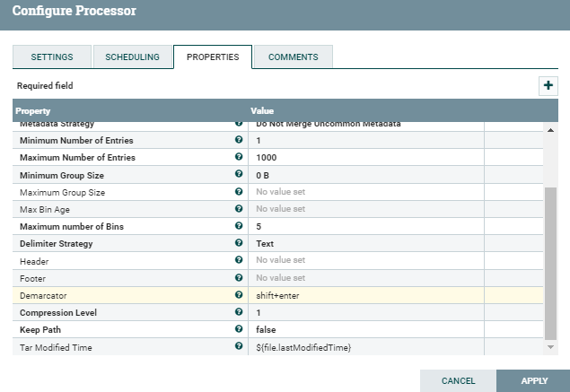Click help icon for Delimiter Strategy
This screenshot has width=570, height=392.
(239, 243)
